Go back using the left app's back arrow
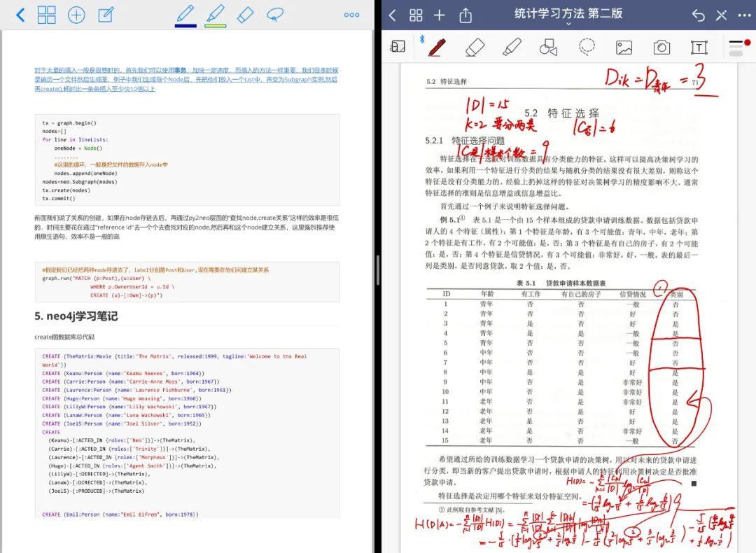Viewport: 756px width, 553px height. coord(20,15)
